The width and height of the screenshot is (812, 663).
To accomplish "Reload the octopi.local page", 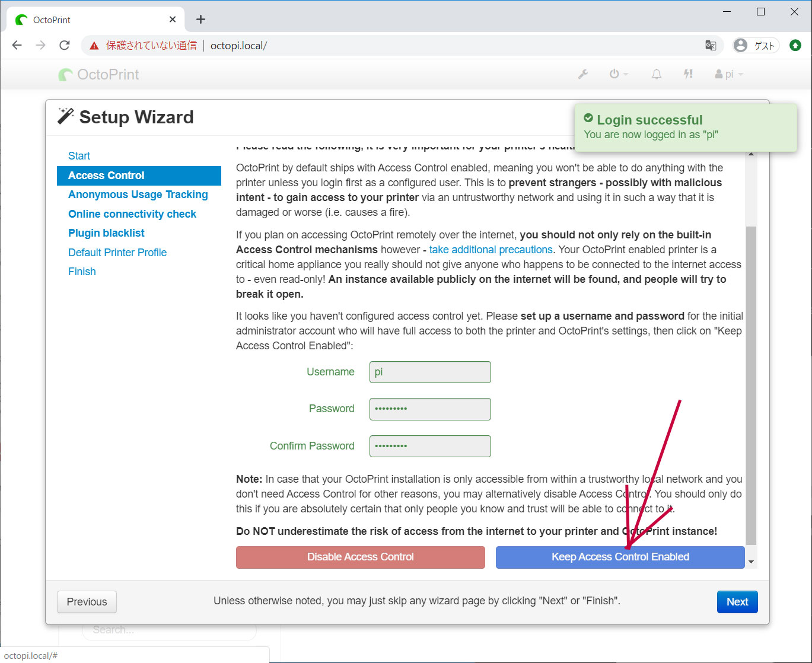I will 65,45.
